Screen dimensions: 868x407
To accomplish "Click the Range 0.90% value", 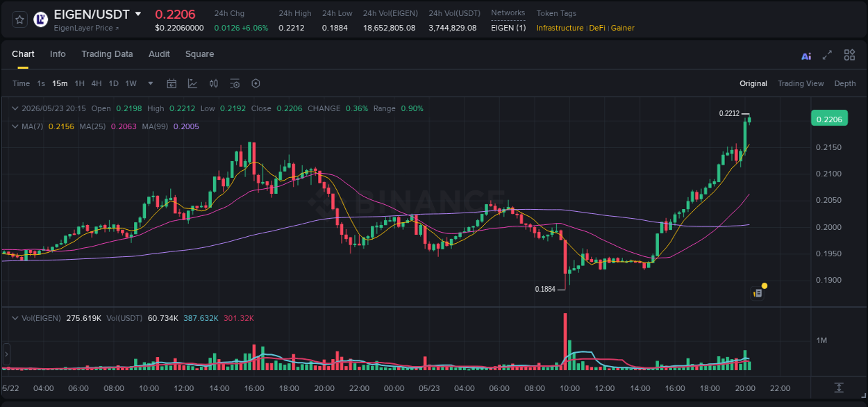I will [x=412, y=108].
